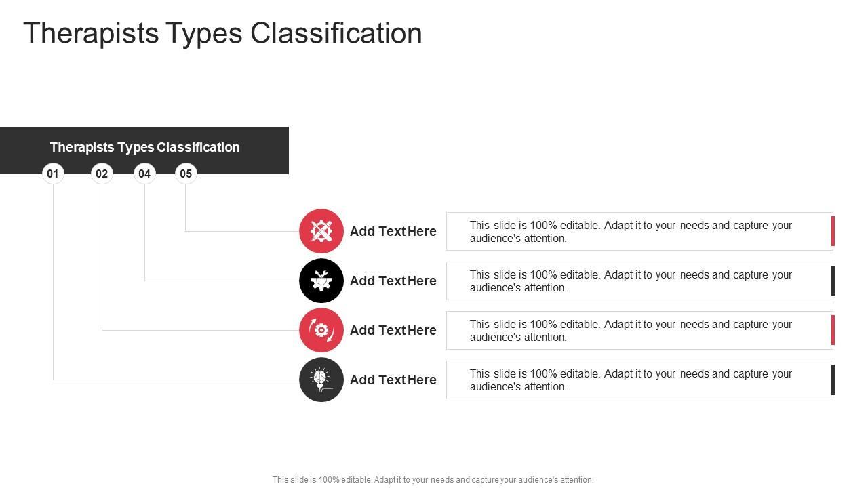Click Add Text Here beside pencil-ruler icon
Image resolution: width=868 pixels, height=488 pixels.
[393, 231]
